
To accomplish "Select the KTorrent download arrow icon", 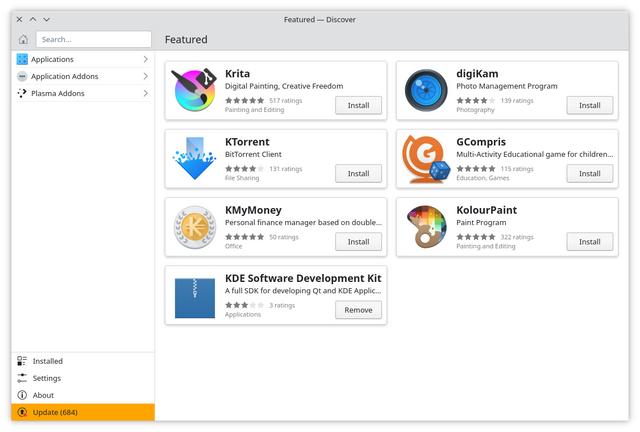I will tap(194, 158).
